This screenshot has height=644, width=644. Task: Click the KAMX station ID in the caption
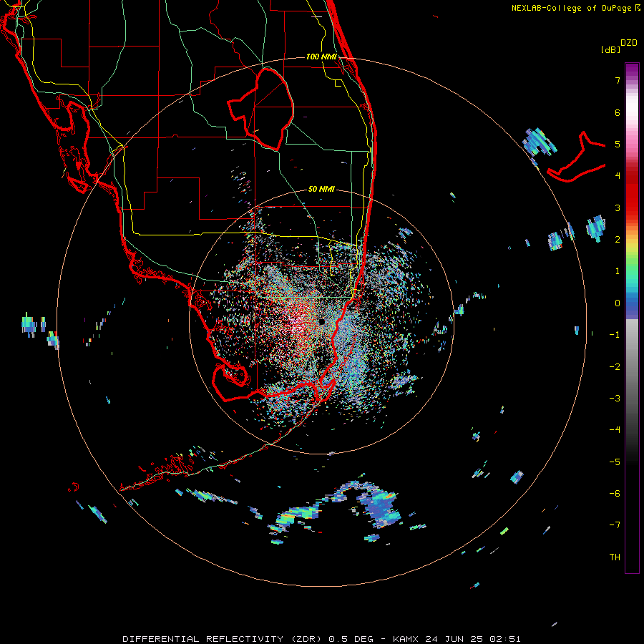406,639
